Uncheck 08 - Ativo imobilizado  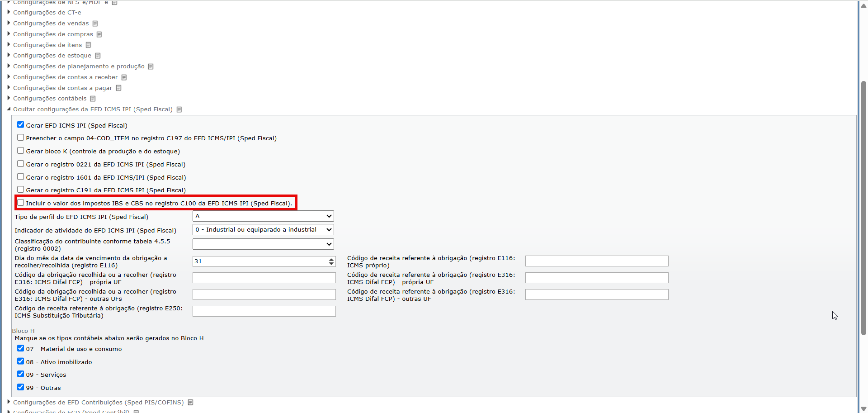click(20, 361)
